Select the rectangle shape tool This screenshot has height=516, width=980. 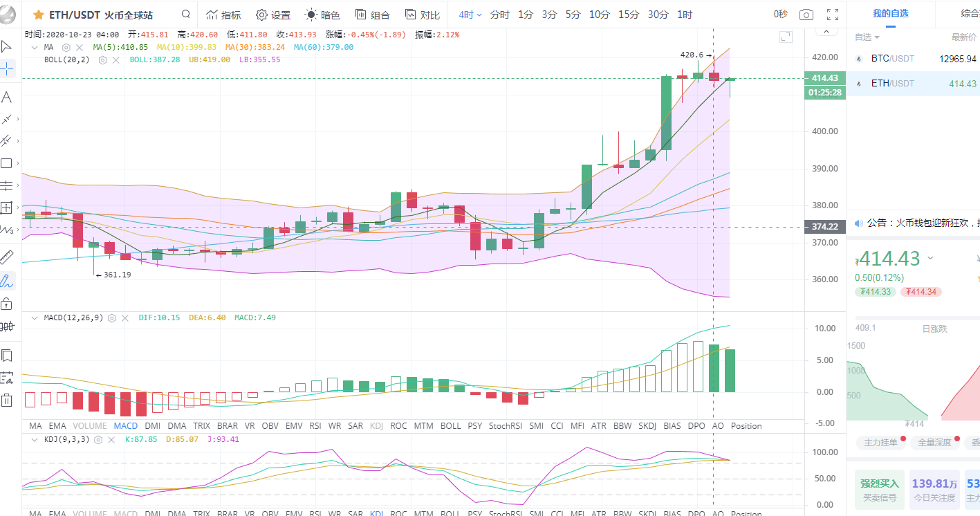click(7, 163)
